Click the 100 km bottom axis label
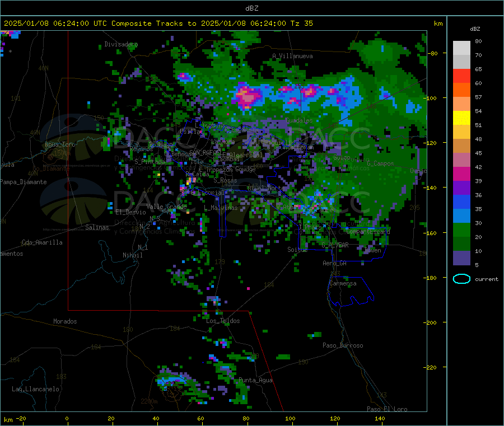 click(290, 418)
